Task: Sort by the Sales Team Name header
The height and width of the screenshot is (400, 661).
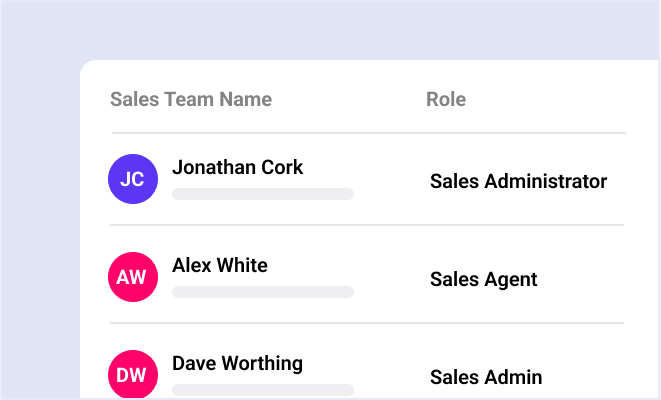Action: click(191, 99)
